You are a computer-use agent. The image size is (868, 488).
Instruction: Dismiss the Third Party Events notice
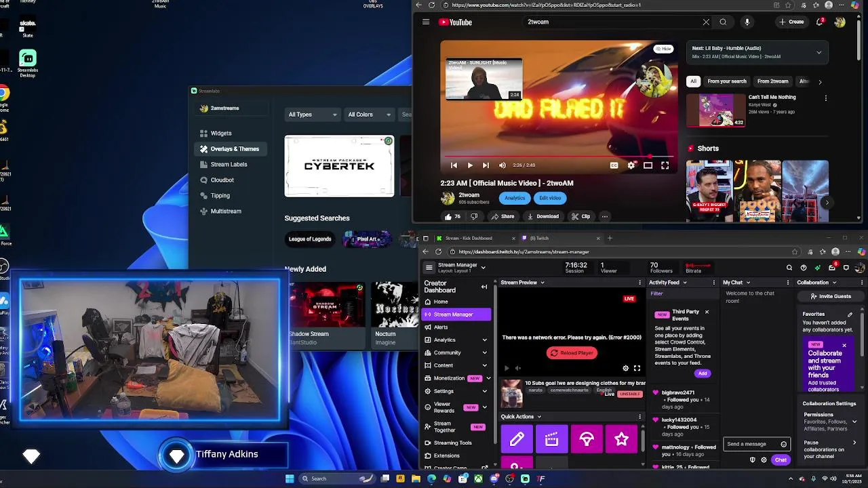click(x=707, y=312)
